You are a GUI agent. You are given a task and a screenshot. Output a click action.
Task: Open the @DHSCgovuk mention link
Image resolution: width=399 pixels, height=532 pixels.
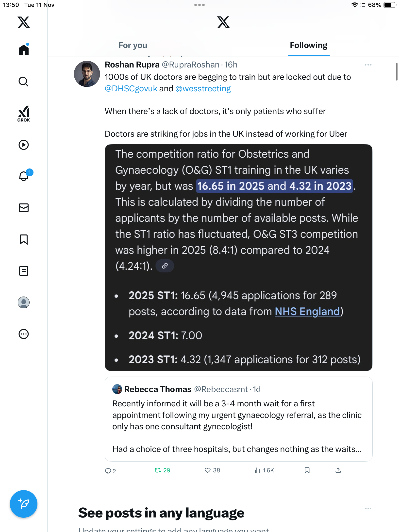pos(131,89)
